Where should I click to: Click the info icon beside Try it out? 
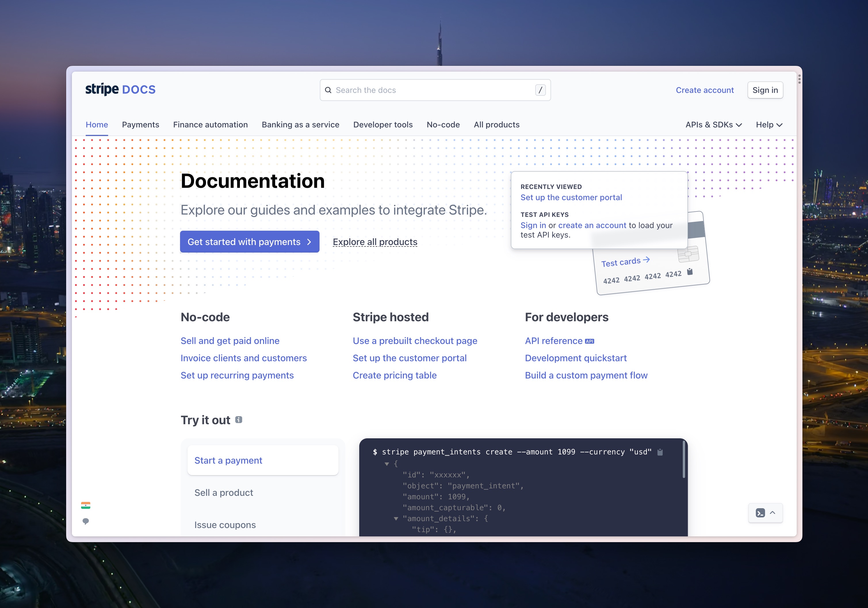pos(238,420)
